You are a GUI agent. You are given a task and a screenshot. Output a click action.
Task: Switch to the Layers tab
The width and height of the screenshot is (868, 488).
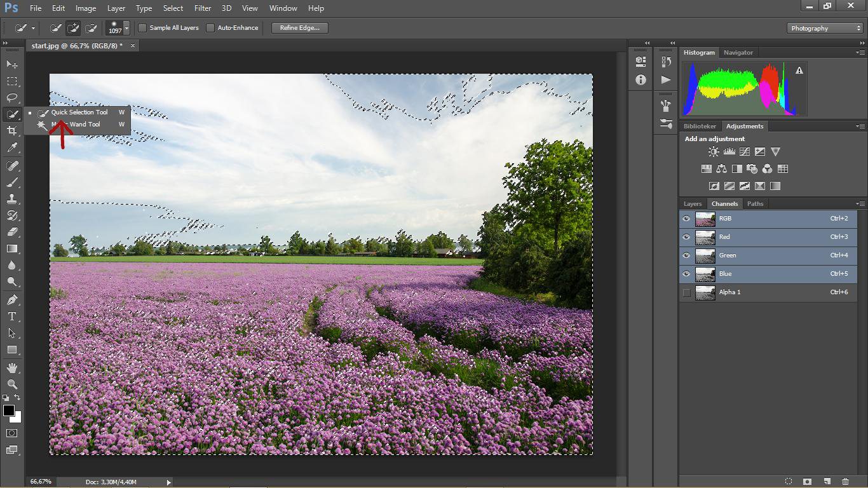click(692, 204)
